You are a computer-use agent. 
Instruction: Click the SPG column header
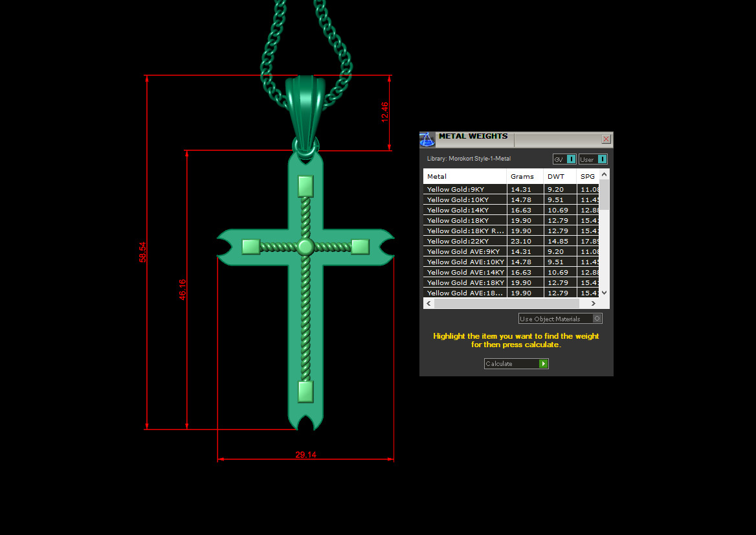click(587, 176)
